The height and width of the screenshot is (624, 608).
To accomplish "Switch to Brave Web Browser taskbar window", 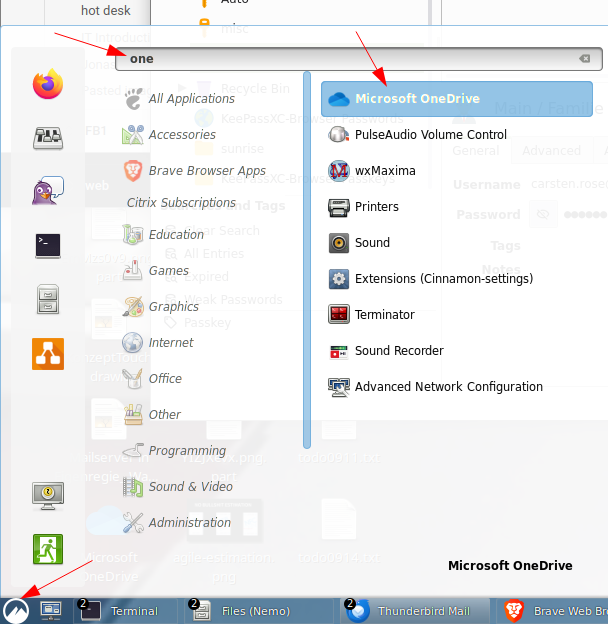I will point(553,611).
